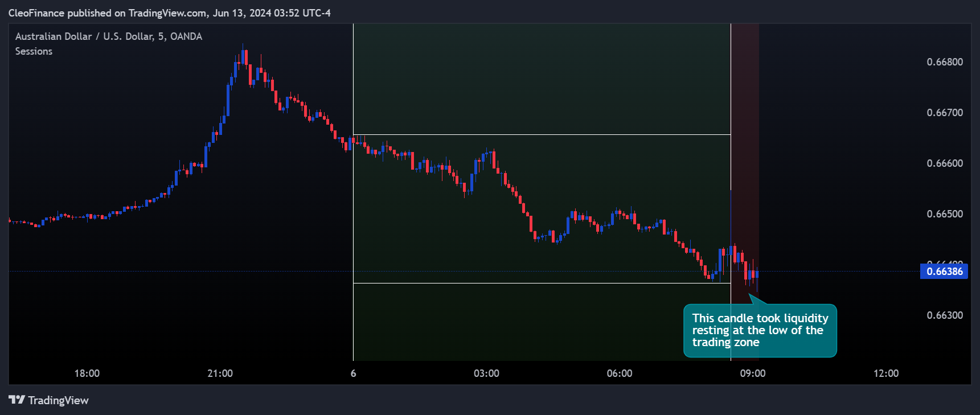Click the 06:00 time axis label
The height and width of the screenshot is (415, 980).
click(620, 373)
